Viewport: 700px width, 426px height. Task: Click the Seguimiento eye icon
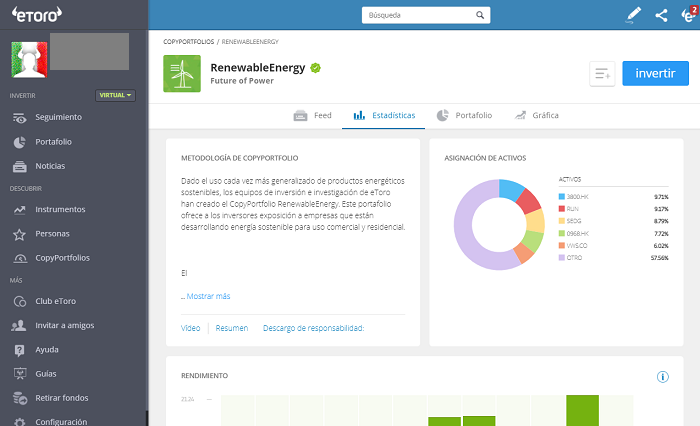pos(19,118)
